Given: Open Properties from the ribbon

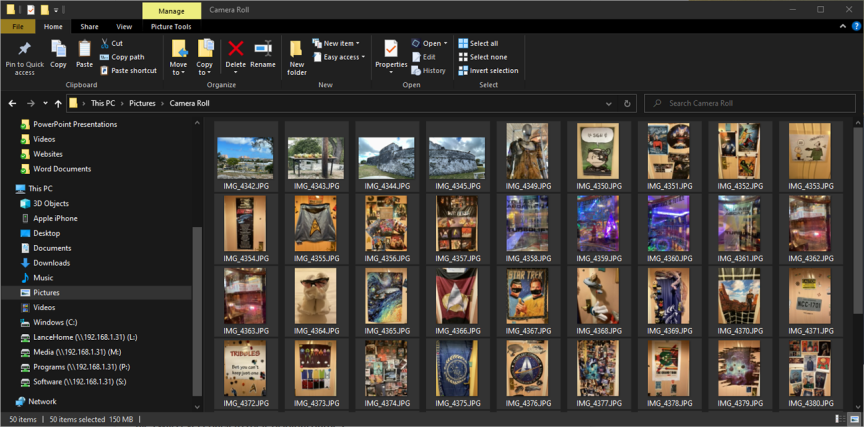Looking at the screenshot, I should click(x=391, y=48).
